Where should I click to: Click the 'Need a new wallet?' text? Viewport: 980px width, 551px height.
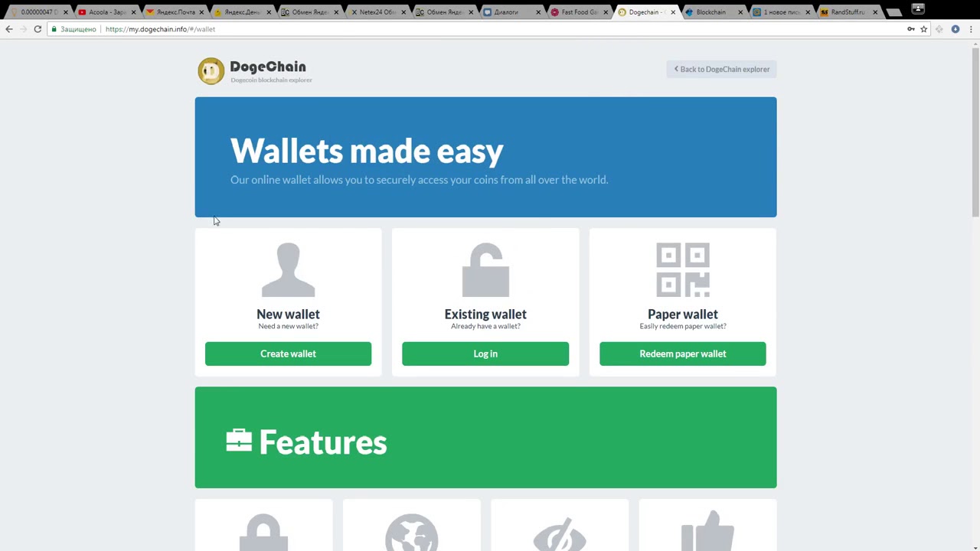288,326
